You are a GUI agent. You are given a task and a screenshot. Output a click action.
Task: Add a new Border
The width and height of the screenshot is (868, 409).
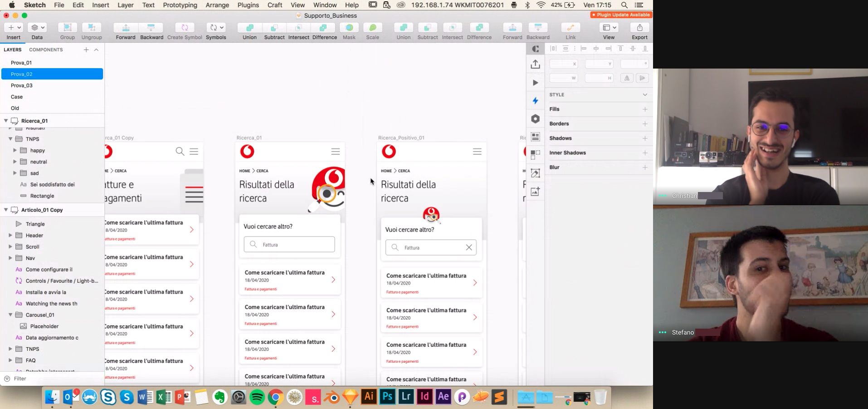click(x=645, y=124)
